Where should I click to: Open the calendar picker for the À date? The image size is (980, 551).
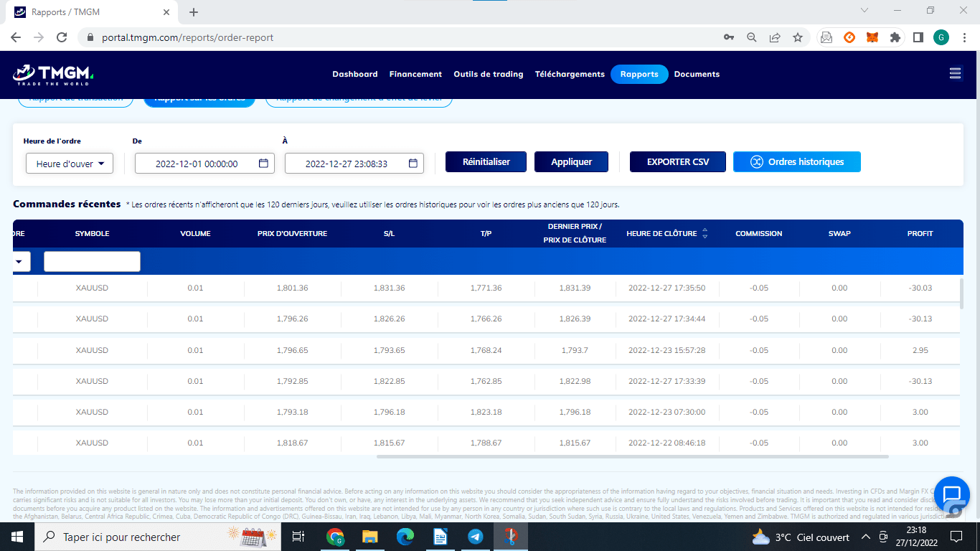(x=413, y=164)
